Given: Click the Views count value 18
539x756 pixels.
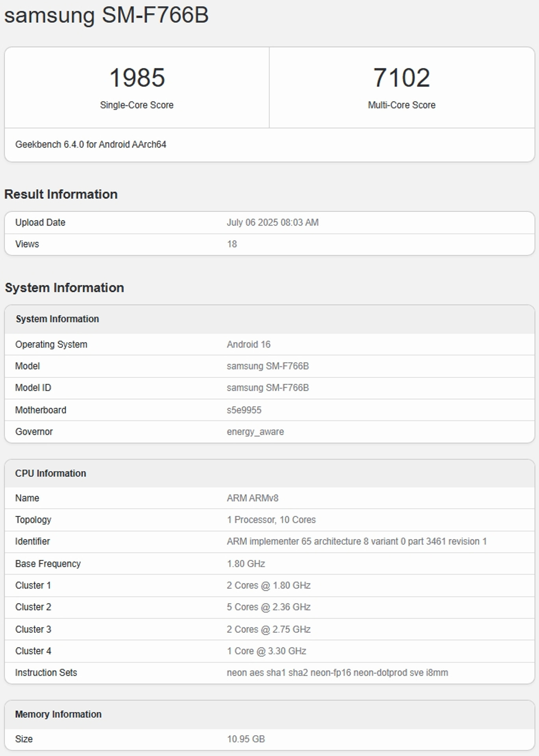Looking at the screenshot, I should tap(232, 244).
